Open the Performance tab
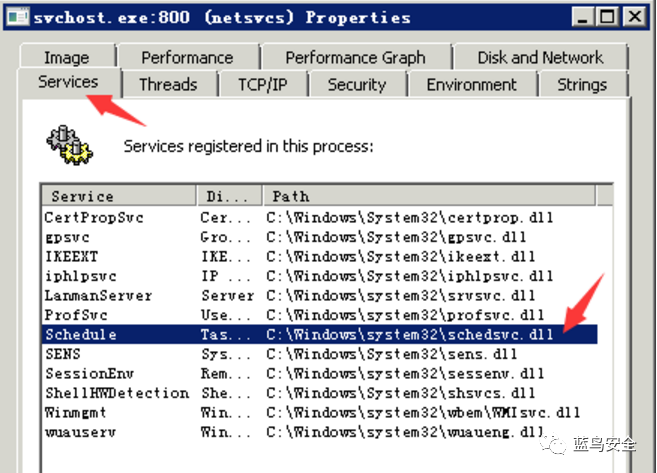The height and width of the screenshot is (473, 657). (x=187, y=57)
